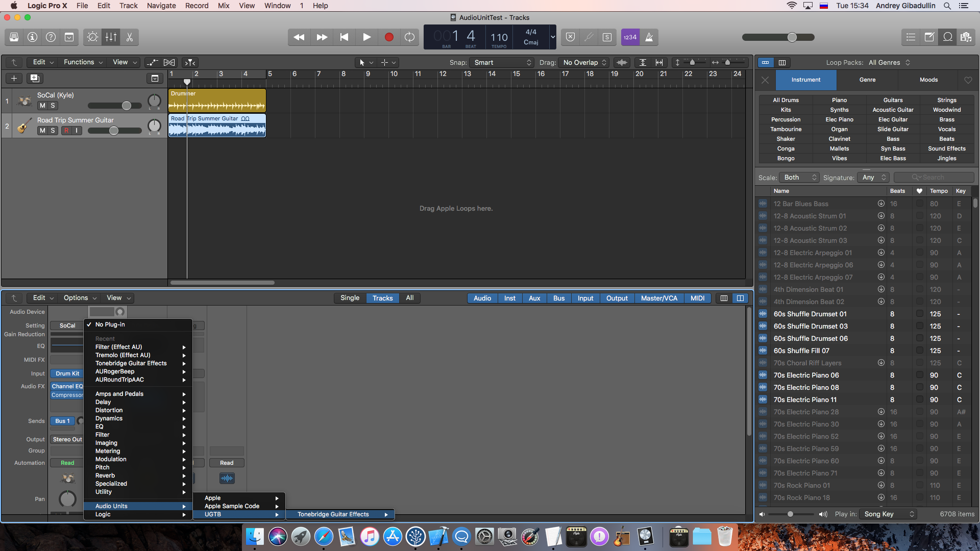
Task: Adjust the master volume slider
Action: click(x=792, y=37)
